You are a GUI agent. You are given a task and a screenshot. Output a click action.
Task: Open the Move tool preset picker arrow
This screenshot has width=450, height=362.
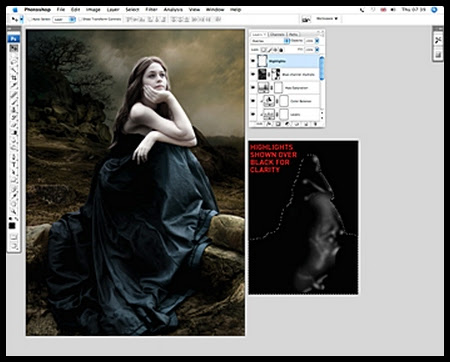point(21,20)
